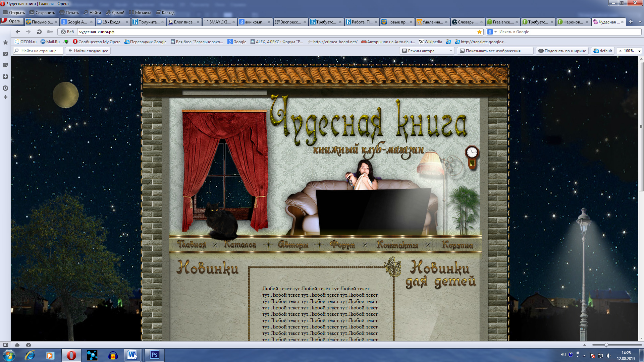Open Downloads panel in sidebar

click(x=5, y=76)
